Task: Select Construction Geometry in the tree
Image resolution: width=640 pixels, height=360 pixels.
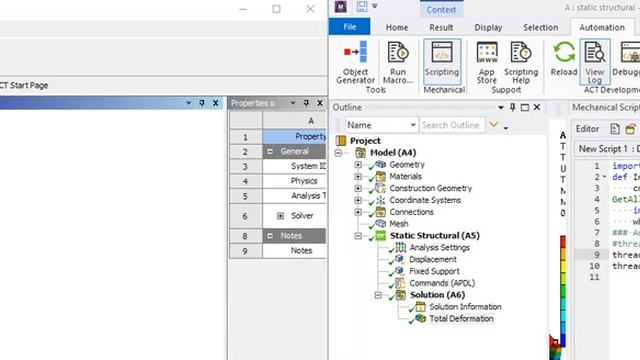Action: (x=431, y=188)
